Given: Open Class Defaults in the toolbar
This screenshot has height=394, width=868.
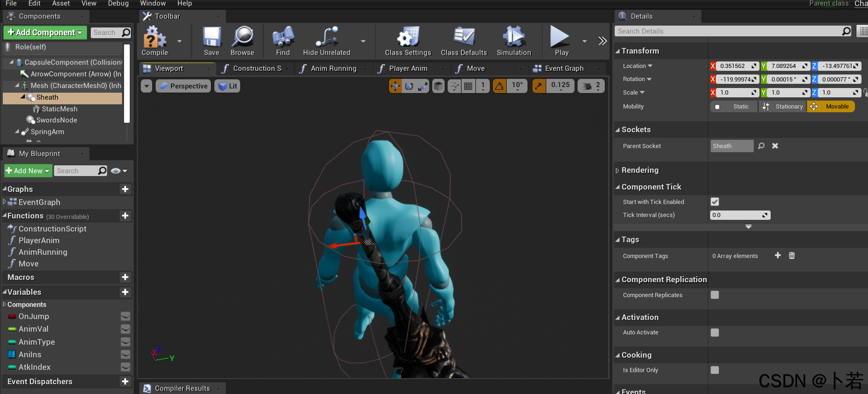Looking at the screenshot, I should [464, 37].
